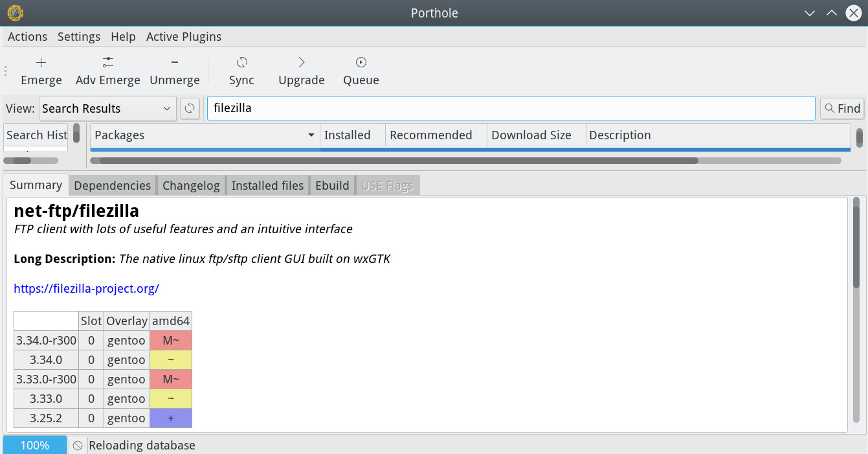Click the Unmerge toolbar button
This screenshot has width=868, height=454.
tap(175, 71)
